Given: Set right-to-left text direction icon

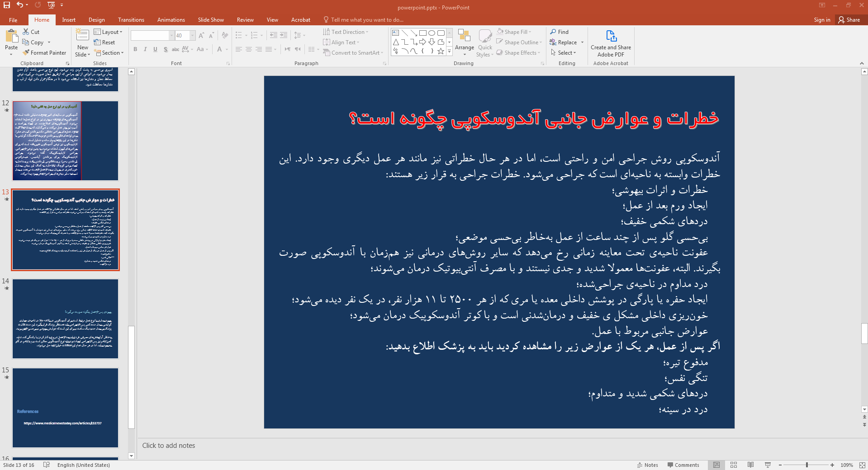Looking at the screenshot, I should pyautogui.click(x=298, y=49).
